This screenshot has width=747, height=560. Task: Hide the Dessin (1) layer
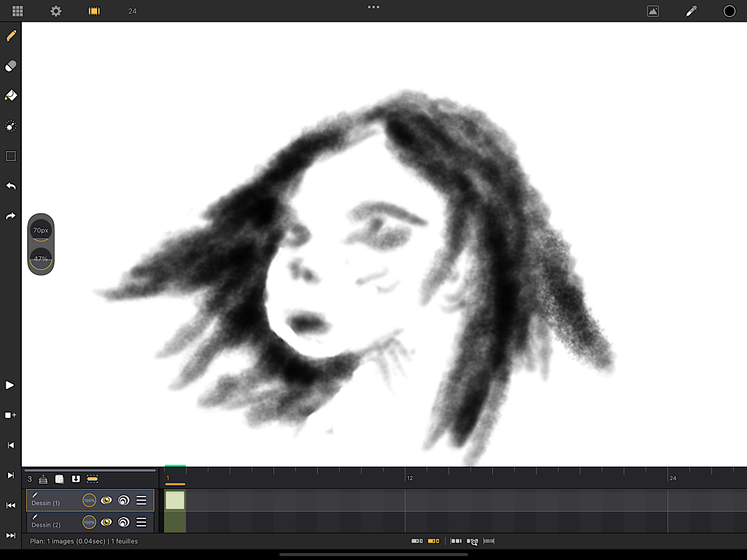tap(106, 500)
